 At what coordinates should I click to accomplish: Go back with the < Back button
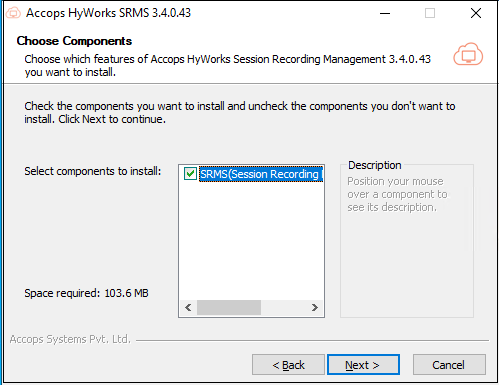tap(288, 365)
